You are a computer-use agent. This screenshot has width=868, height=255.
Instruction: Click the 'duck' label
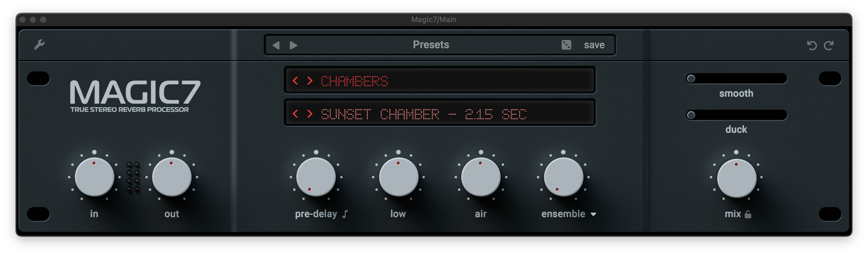click(736, 130)
